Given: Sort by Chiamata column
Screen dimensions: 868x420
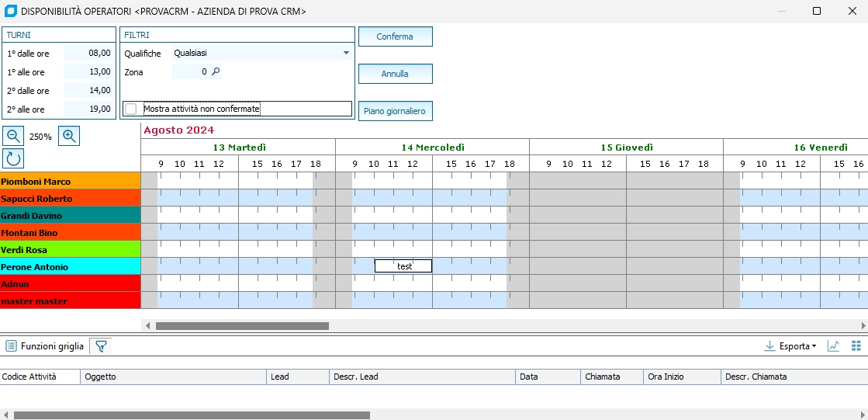Looking at the screenshot, I should tap(612, 377).
